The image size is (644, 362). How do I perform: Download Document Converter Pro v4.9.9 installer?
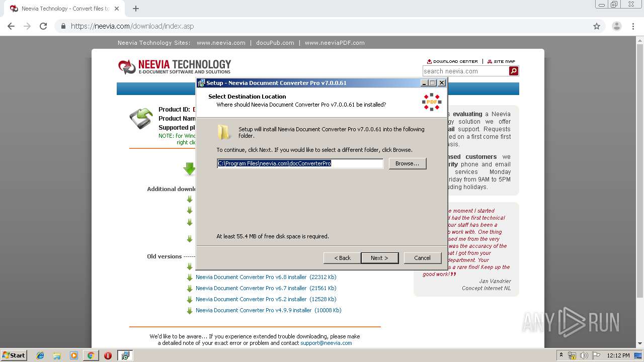click(268, 310)
